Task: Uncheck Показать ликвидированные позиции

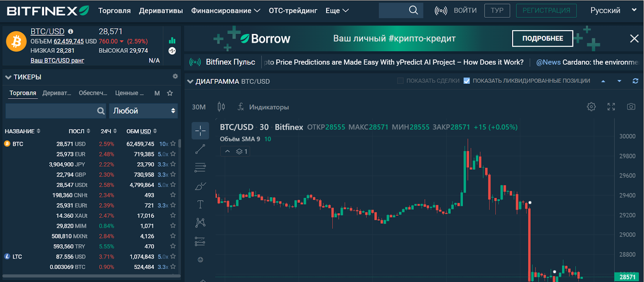Action: [466, 81]
